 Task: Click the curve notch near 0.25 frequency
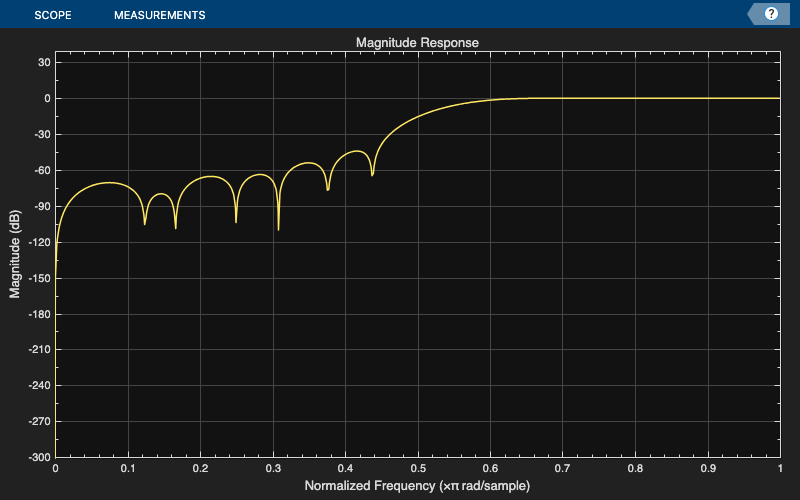click(236, 220)
